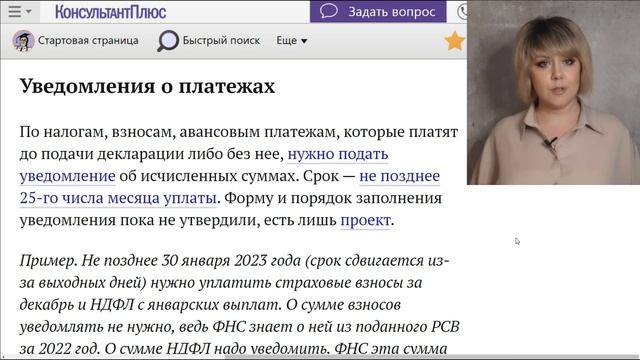This screenshot has height=360, width=640.
Task: Open the проект link
Action: (365, 220)
